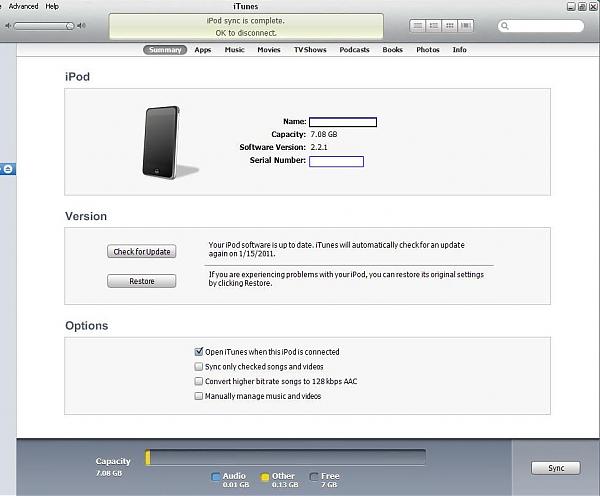Click the Other 0.13 GB label
600x496 pixels.
coord(285,480)
